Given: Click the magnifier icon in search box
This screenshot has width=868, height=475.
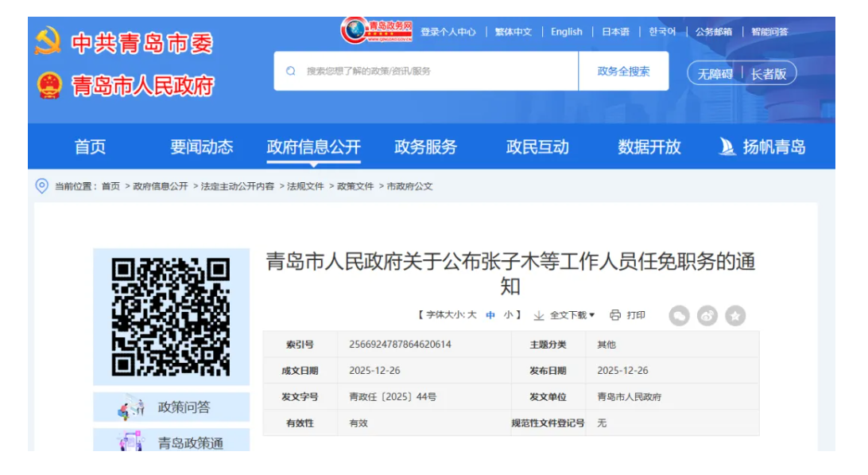Looking at the screenshot, I should (x=291, y=72).
